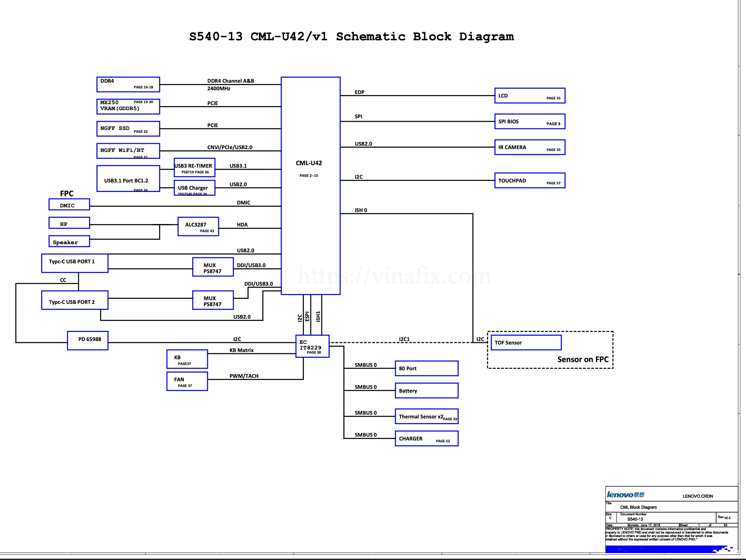Select the document number S540-13
The width and height of the screenshot is (746, 560).
tap(635, 519)
